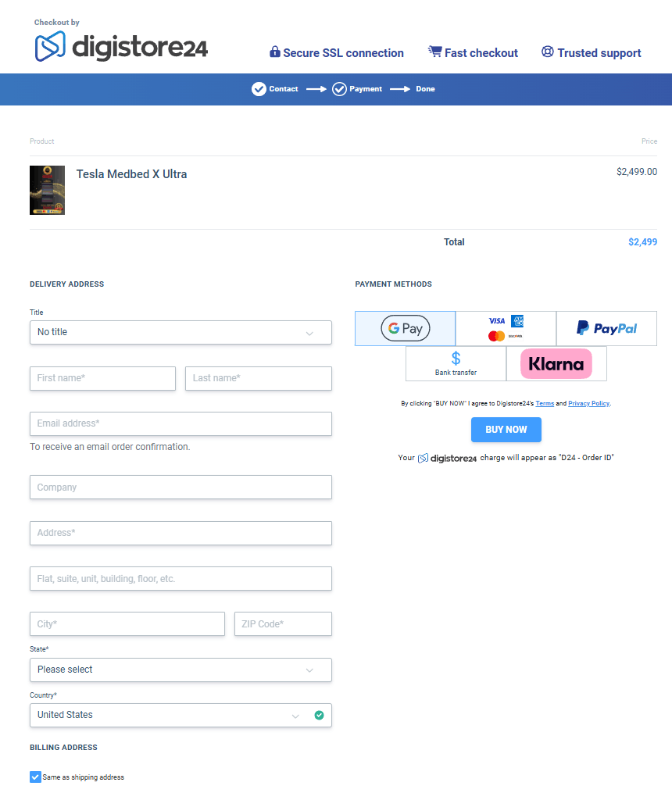Click the Payment step checkmark circle
Image resolution: width=672 pixels, height=793 pixels.
click(x=339, y=89)
